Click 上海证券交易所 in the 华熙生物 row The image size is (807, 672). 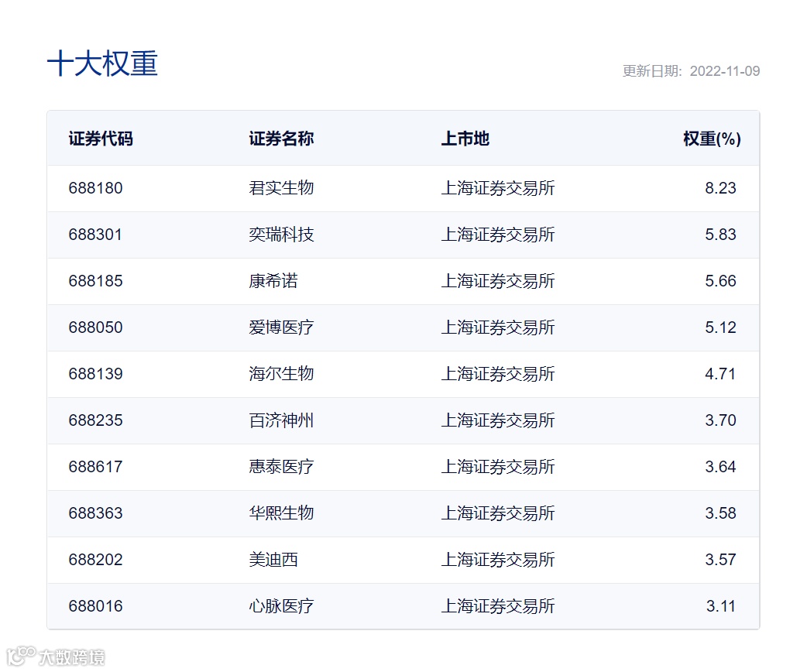click(498, 513)
